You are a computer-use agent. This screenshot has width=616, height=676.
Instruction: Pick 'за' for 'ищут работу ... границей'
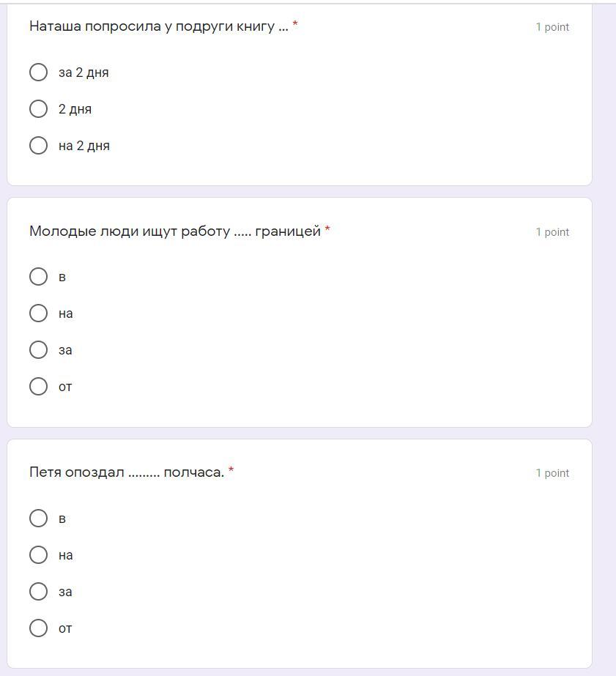pyautogui.click(x=38, y=350)
